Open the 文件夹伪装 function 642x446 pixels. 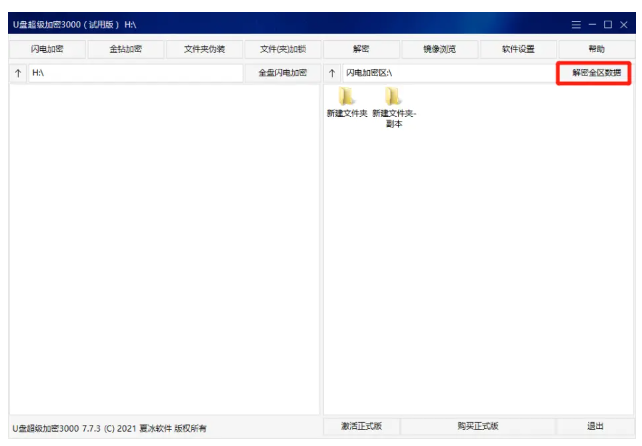click(204, 49)
